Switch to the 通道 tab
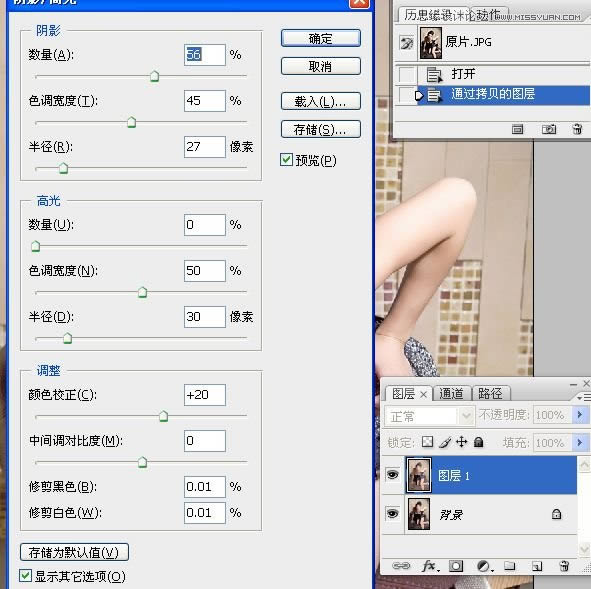The width and height of the screenshot is (591, 589). click(x=451, y=394)
